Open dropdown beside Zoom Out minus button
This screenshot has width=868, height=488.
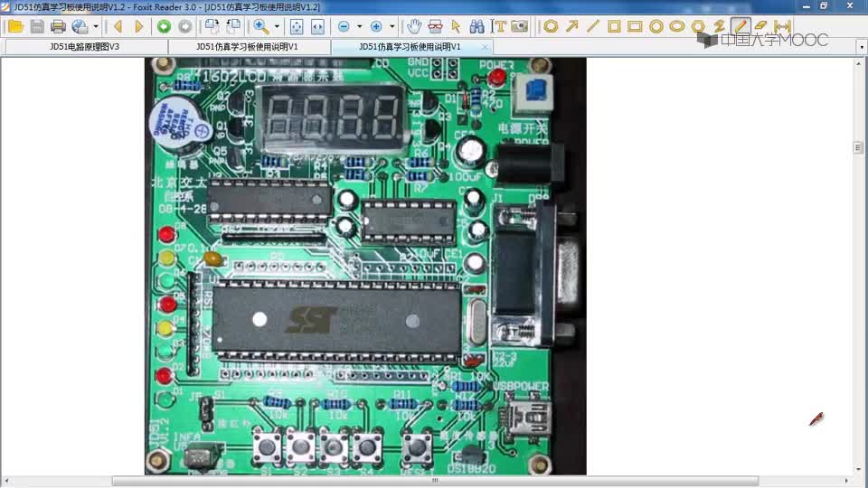tap(359, 26)
